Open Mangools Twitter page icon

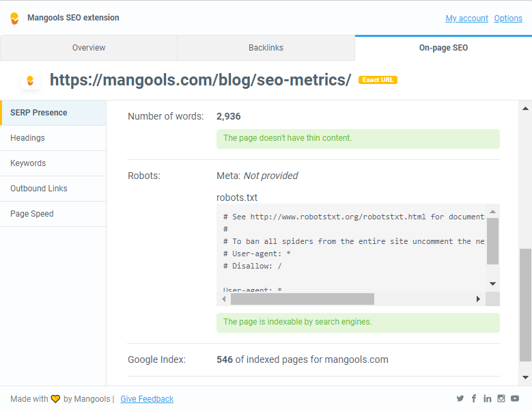(x=460, y=398)
